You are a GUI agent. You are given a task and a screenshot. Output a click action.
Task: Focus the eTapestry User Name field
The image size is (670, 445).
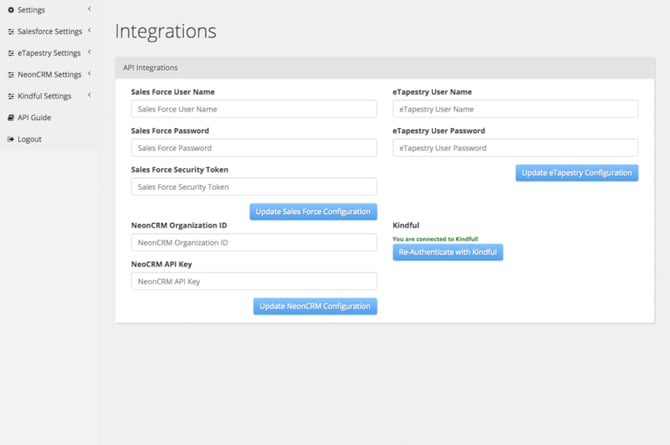click(515, 109)
